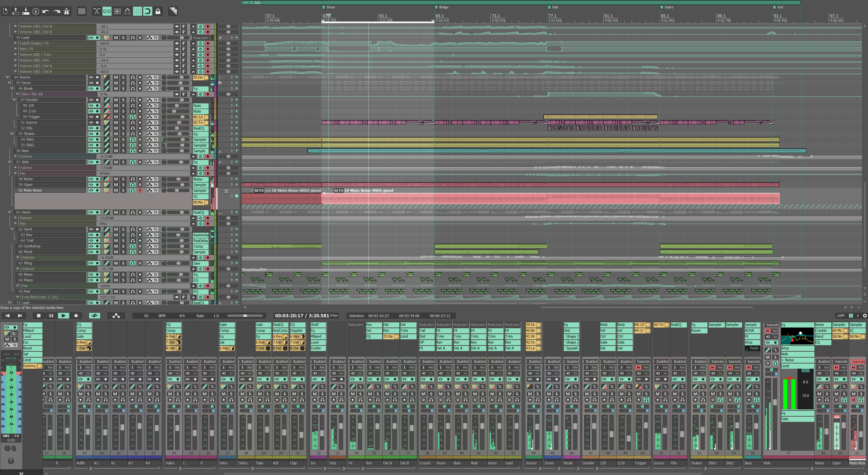Solo track 57 Wah
Viewport: 868px width, 475px height.
[x=123, y=162]
